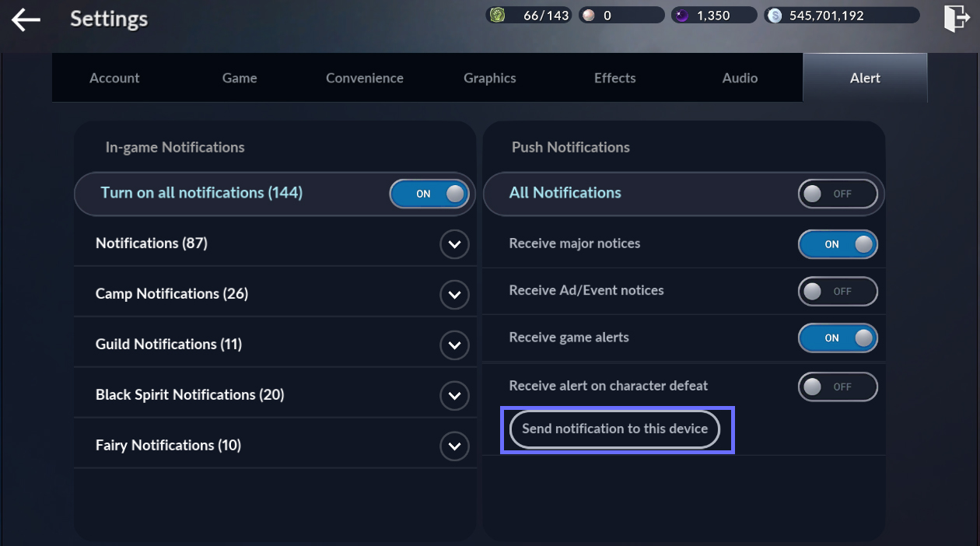This screenshot has height=546, width=980.
Task: Tap the silver coin icon
Action: [775, 16]
